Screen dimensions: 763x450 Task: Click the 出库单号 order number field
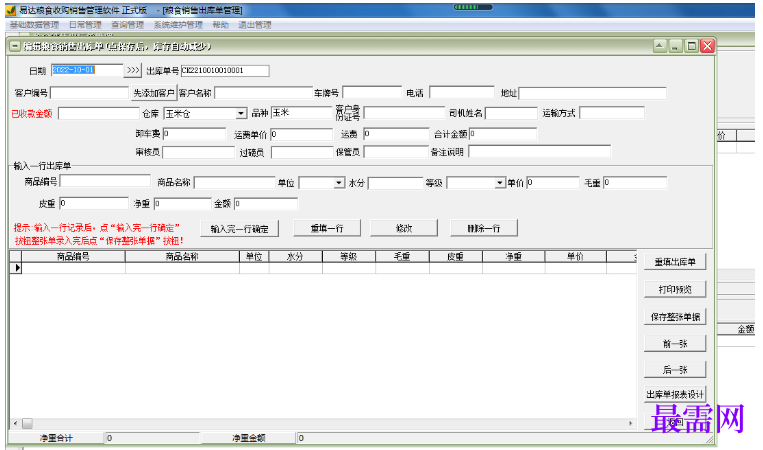pyautogui.click(x=225, y=71)
